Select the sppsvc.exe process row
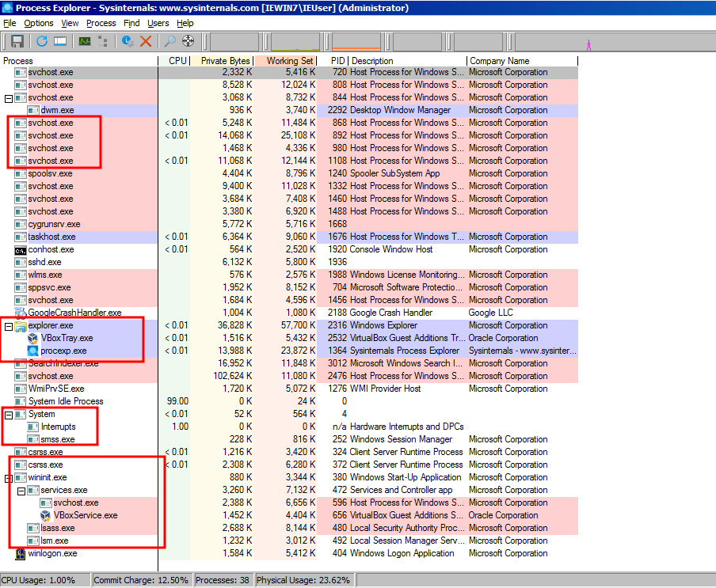This screenshot has width=716, height=588. click(289, 287)
